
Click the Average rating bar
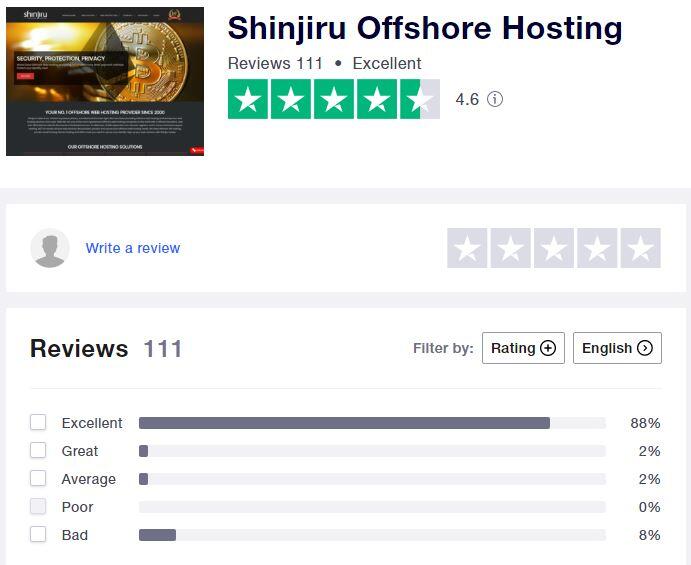click(372, 479)
